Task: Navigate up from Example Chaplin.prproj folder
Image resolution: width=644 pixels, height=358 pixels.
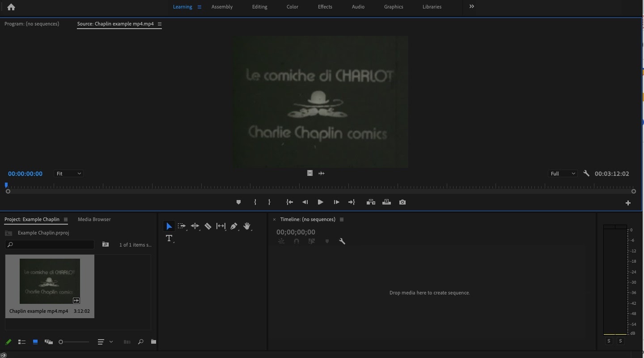Action: click(x=8, y=233)
